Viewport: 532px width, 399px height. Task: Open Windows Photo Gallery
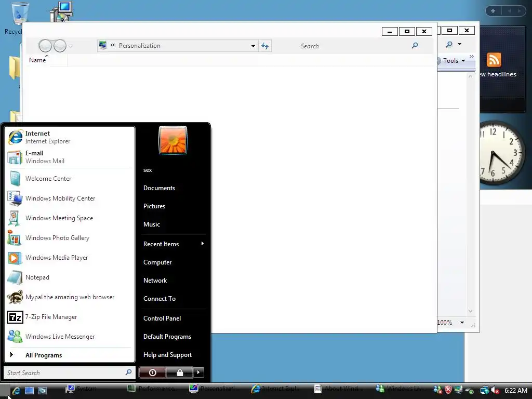pos(70,237)
